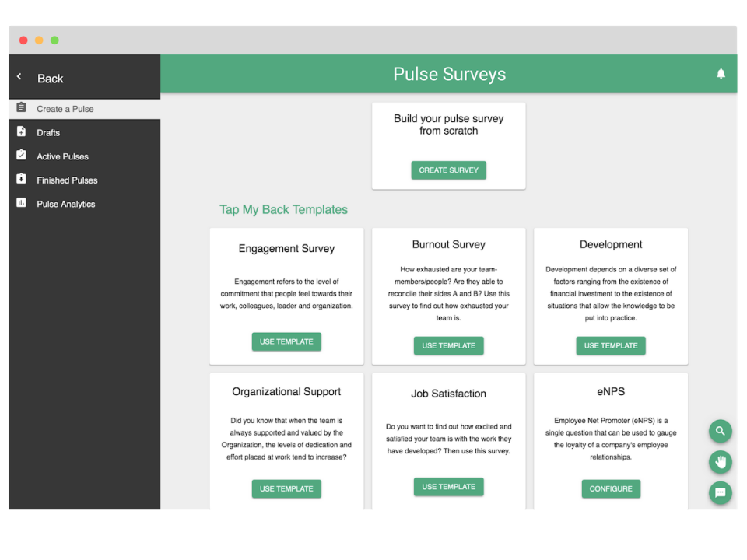Screen dimensions: 747x560
Task: Click the notification bell in the header
Action: click(x=721, y=73)
